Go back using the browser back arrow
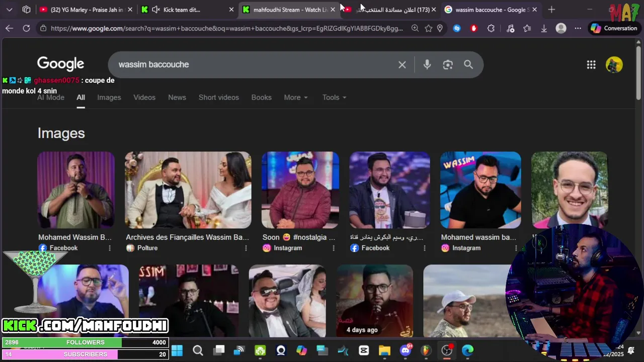 (9, 28)
